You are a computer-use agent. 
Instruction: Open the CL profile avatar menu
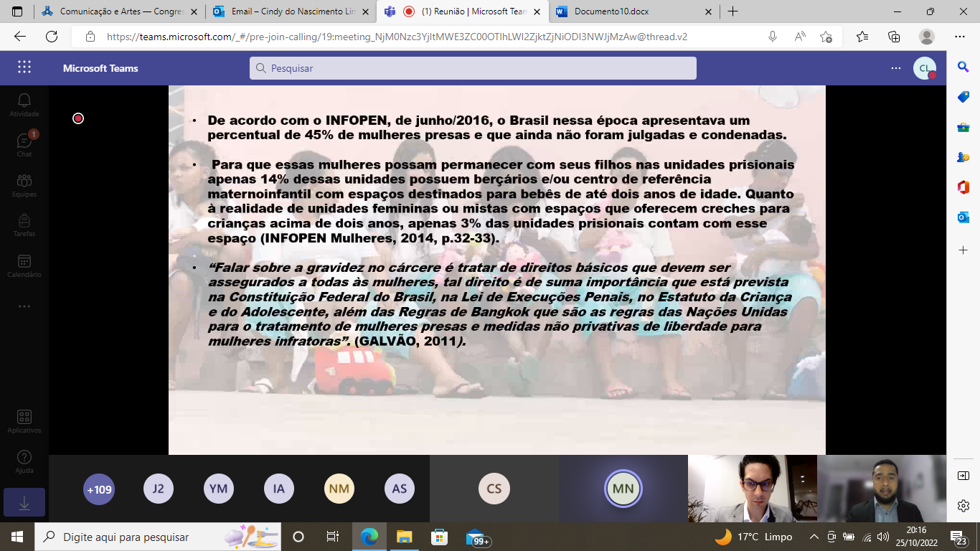click(924, 68)
